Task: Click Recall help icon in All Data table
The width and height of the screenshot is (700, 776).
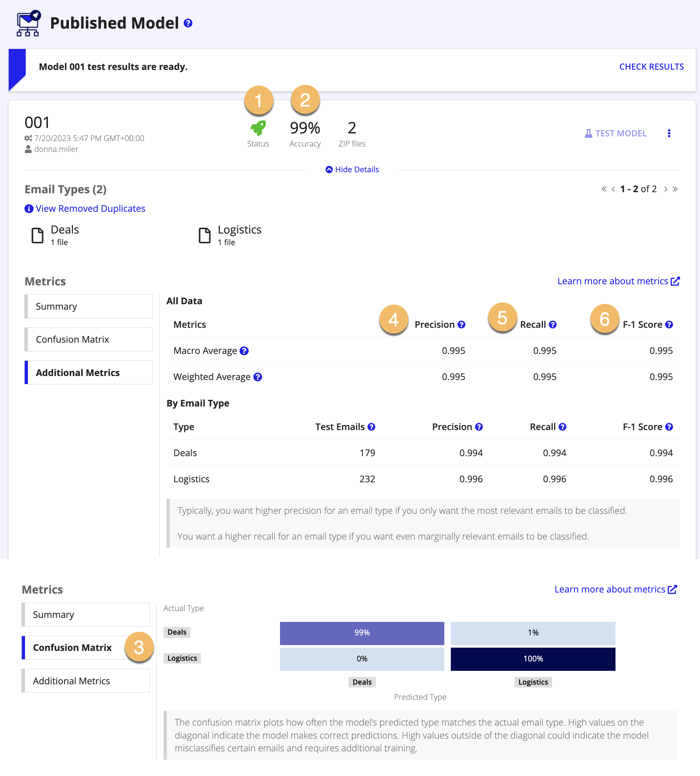Action: click(552, 325)
